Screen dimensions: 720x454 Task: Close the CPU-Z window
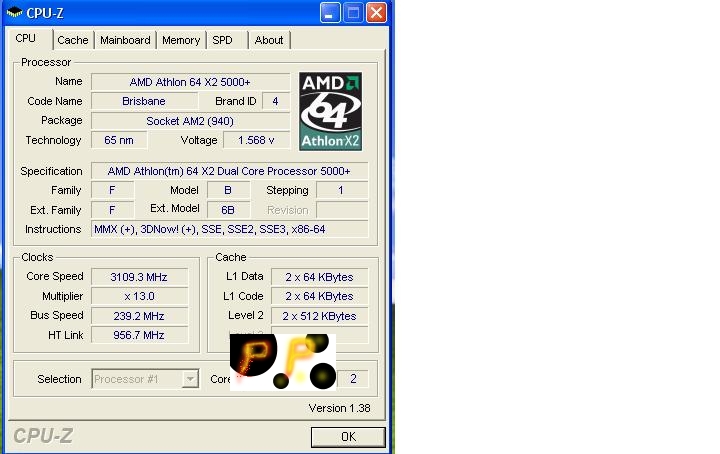tap(376, 12)
